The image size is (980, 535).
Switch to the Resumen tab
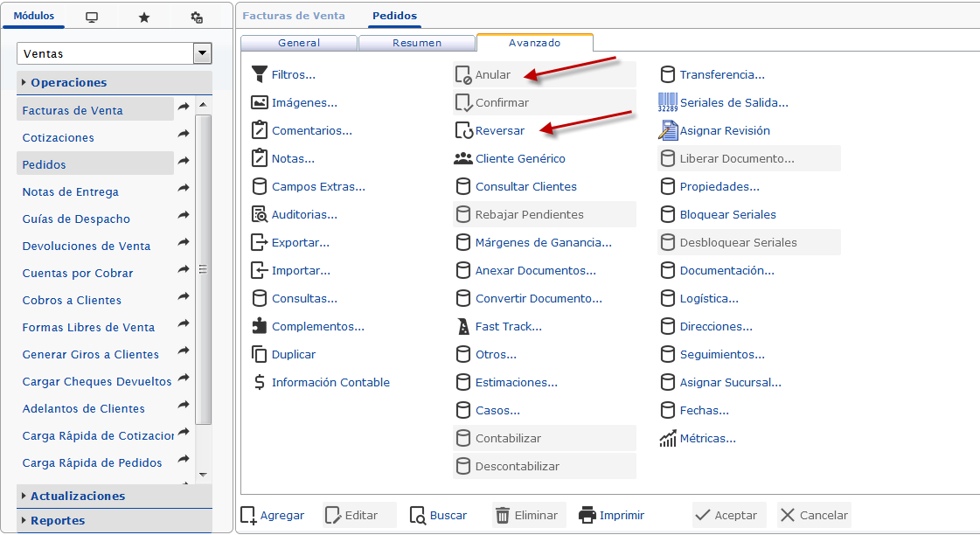(417, 43)
